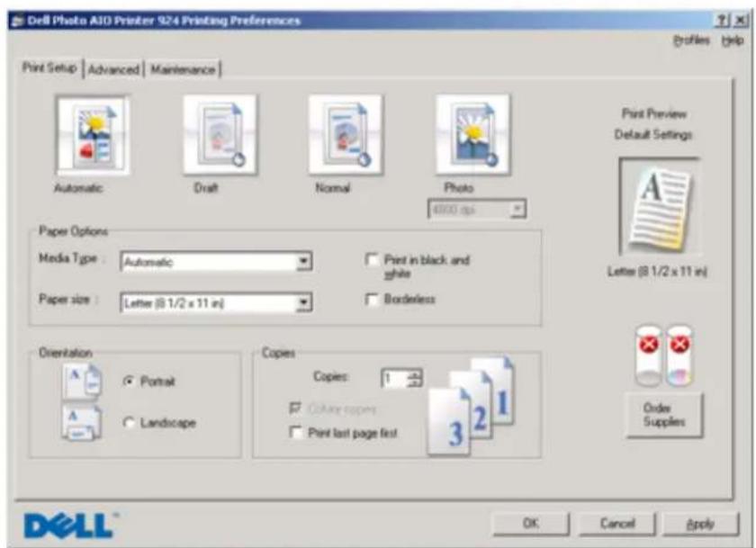Screen dimensions: 756x548
Task: Click the Print Preview label
Action: coord(653,113)
